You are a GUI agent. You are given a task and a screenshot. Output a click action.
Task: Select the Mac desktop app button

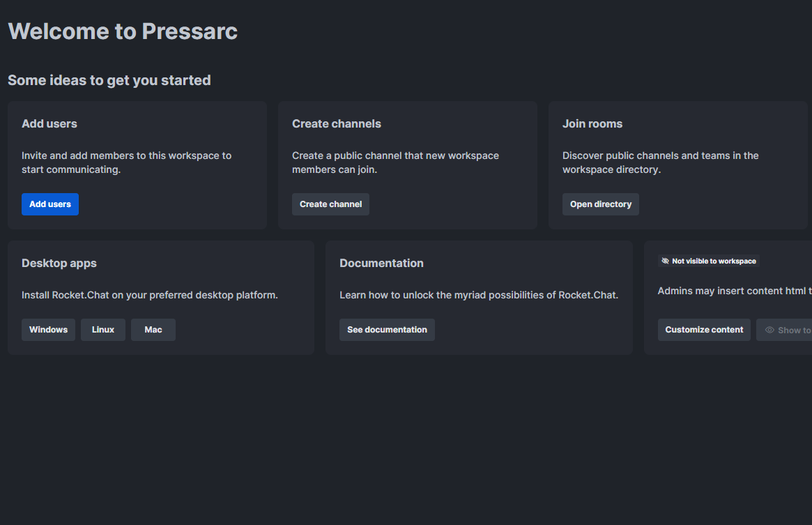153,330
